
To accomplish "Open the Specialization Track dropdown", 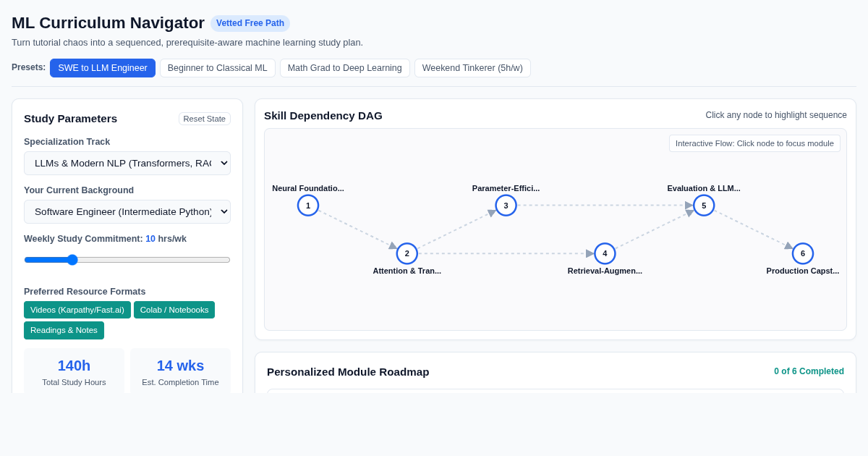I will (127, 163).
